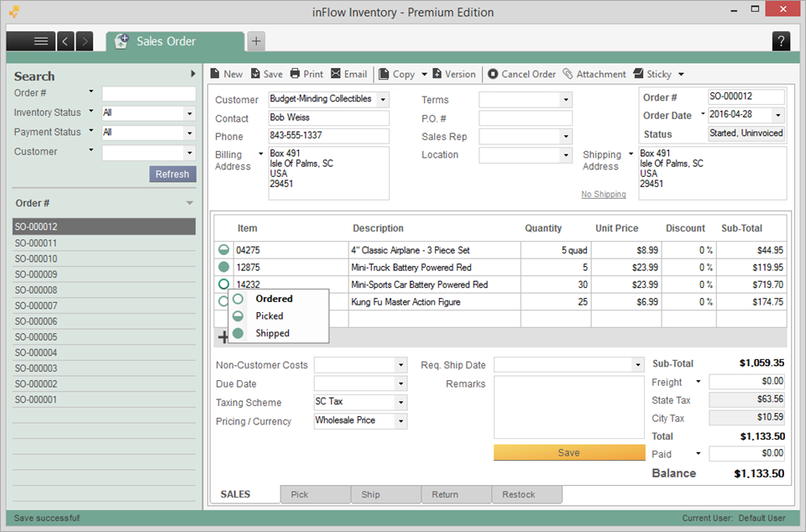Select order SO-000008 in the list
The height and width of the screenshot is (532, 806).
click(x=104, y=289)
